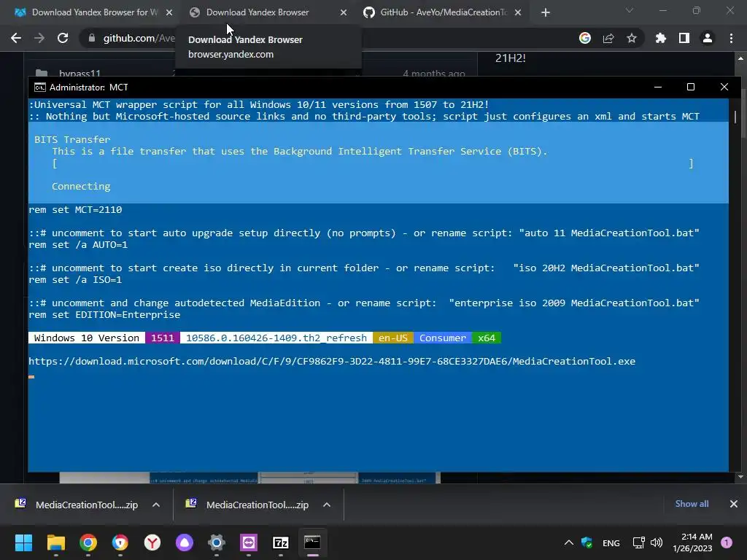
Task: Minimize the Administrator: MCT console window
Action: coord(658,87)
